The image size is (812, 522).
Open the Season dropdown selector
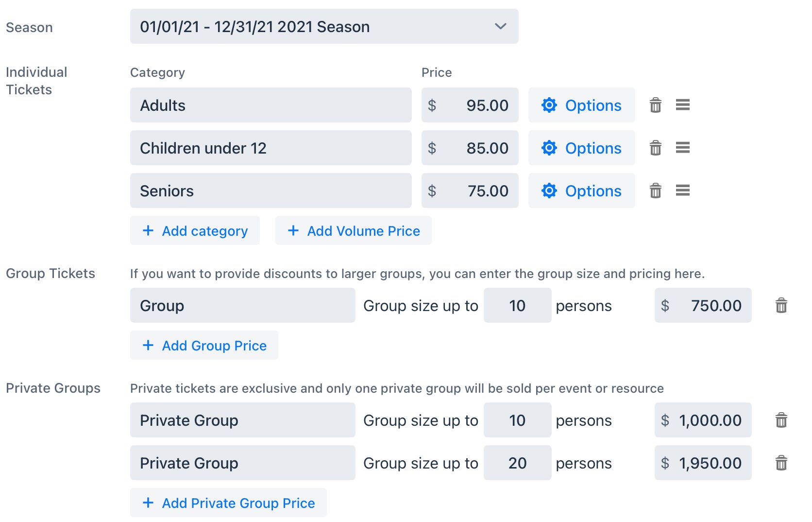(324, 26)
